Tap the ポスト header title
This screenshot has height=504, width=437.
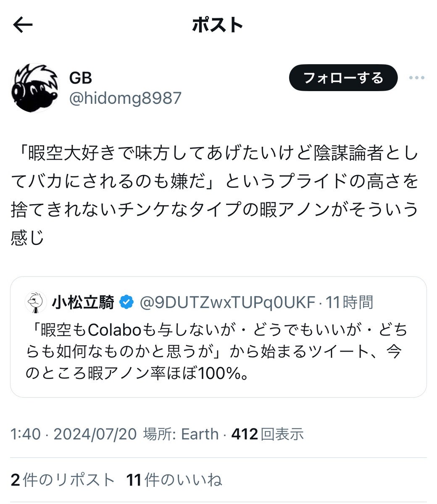[x=218, y=25]
